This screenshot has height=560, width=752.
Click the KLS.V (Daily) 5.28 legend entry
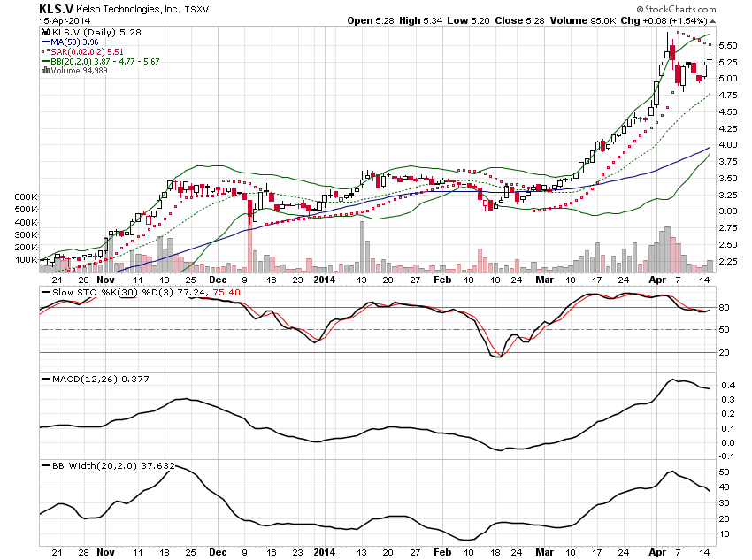click(x=96, y=32)
